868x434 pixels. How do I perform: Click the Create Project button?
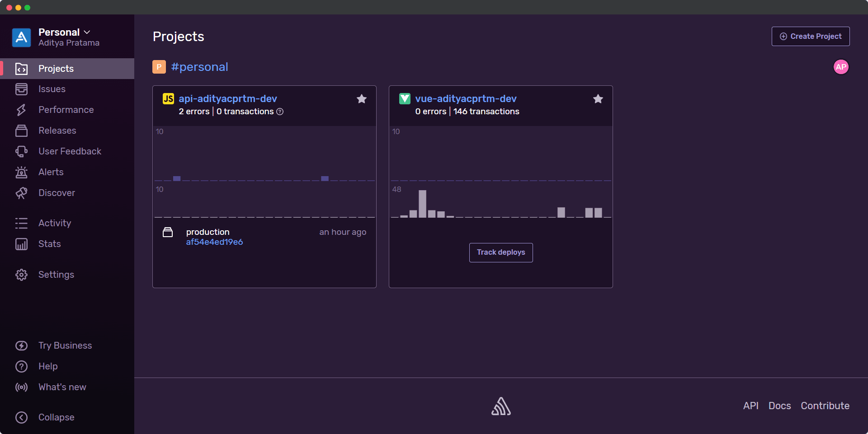811,36
